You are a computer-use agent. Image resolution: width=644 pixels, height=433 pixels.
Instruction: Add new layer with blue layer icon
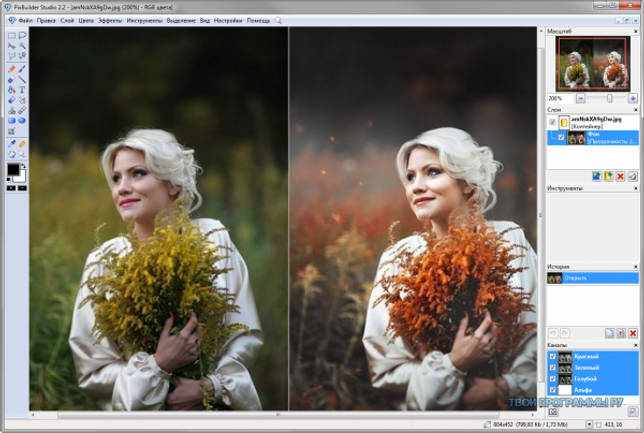(596, 177)
